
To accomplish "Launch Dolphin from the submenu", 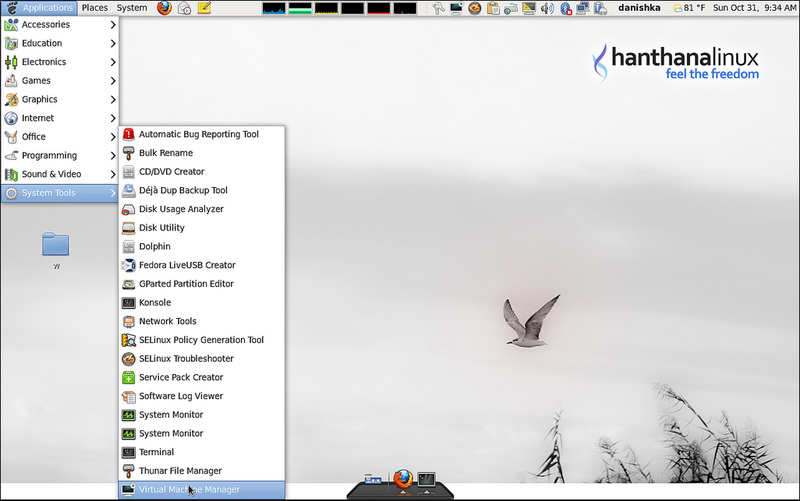I will (x=202, y=246).
